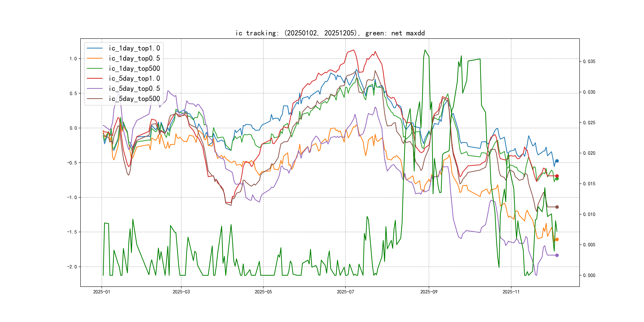This screenshot has height=322, width=644.
Task: Click the chart title text
Action: click(x=330, y=33)
